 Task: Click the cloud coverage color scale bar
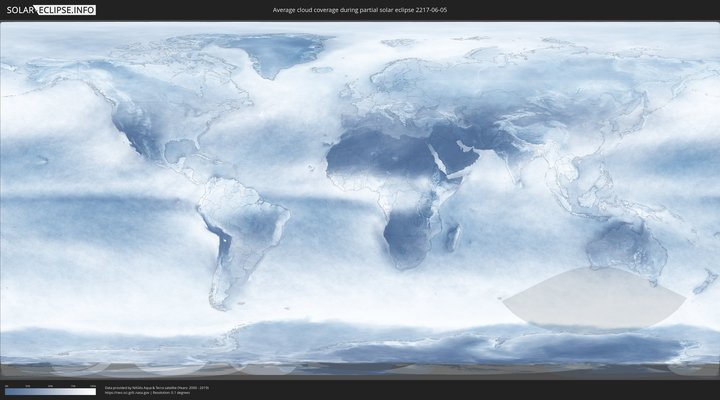(51, 392)
